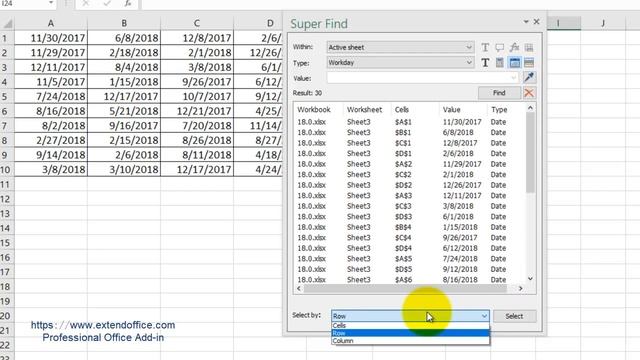Screen dimensions: 640x360
Task: Close the Super Find pane
Action: coord(537,22)
